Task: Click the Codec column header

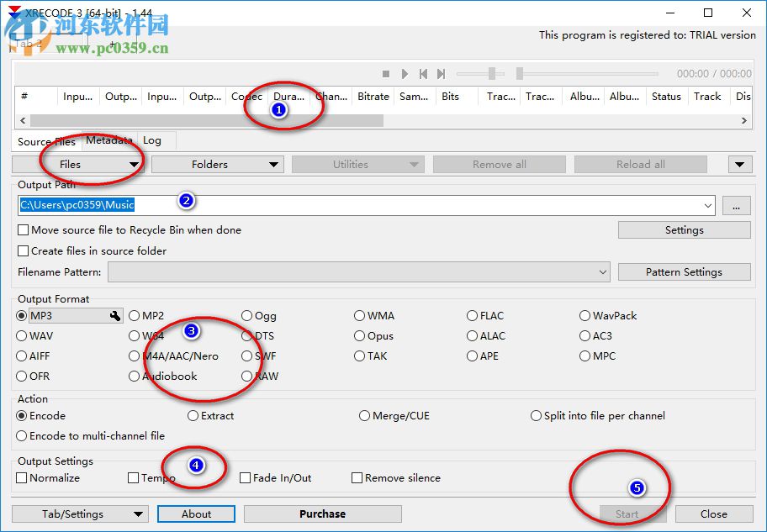Action: (x=246, y=97)
